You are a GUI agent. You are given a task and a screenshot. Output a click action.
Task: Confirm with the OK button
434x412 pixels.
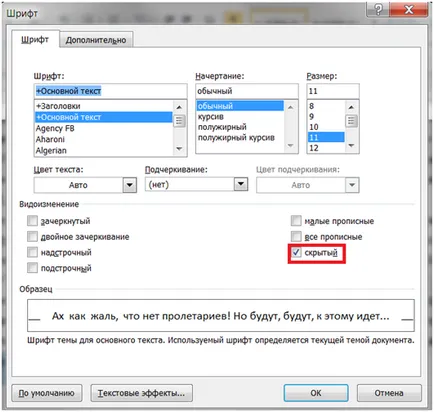(x=316, y=393)
